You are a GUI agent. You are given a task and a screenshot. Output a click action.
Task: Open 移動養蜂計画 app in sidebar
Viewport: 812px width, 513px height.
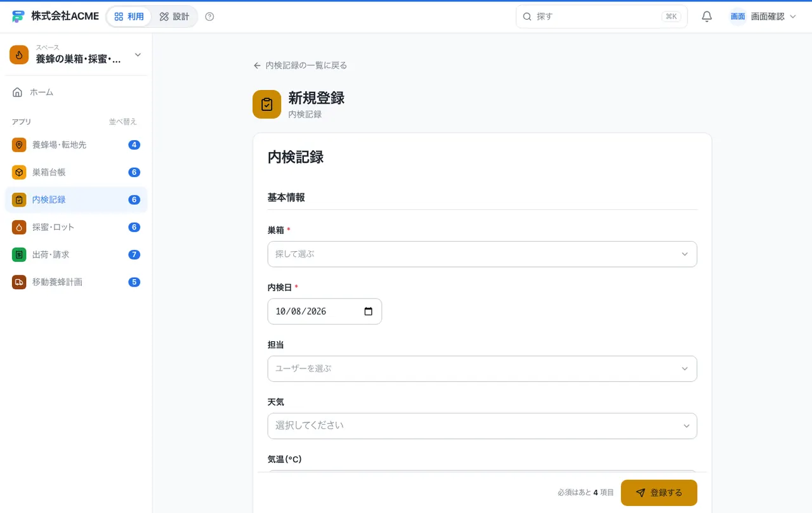click(76, 282)
